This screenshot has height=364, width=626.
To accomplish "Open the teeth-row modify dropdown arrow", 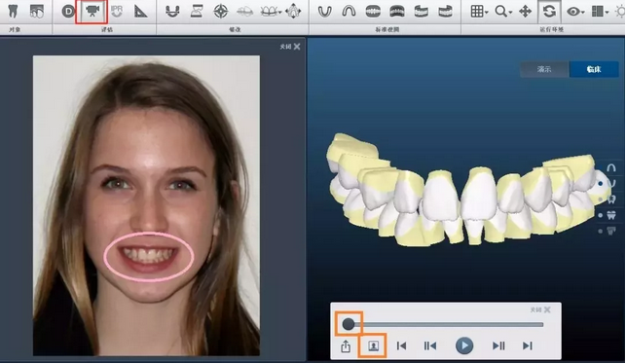I will (279, 12).
